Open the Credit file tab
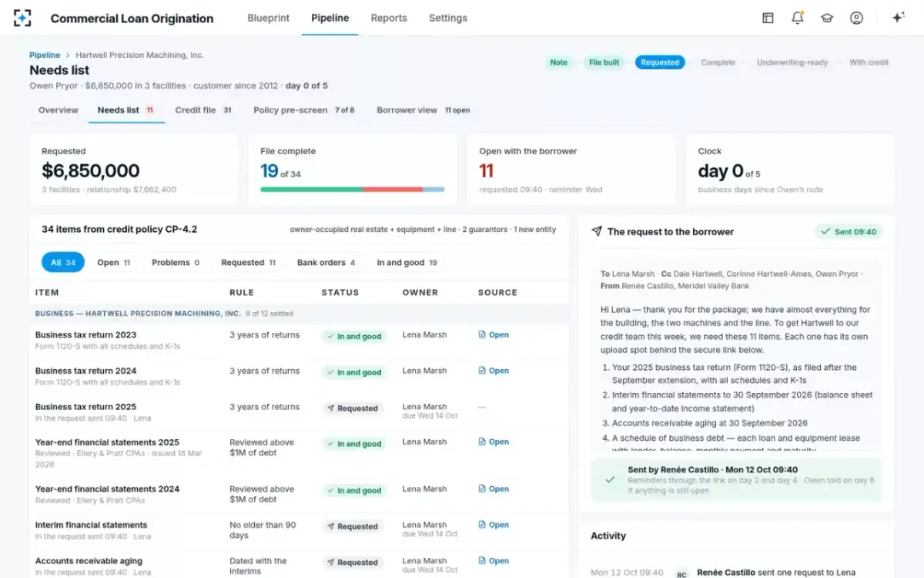The width and height of the screenshot is (924, 578). 203,110
